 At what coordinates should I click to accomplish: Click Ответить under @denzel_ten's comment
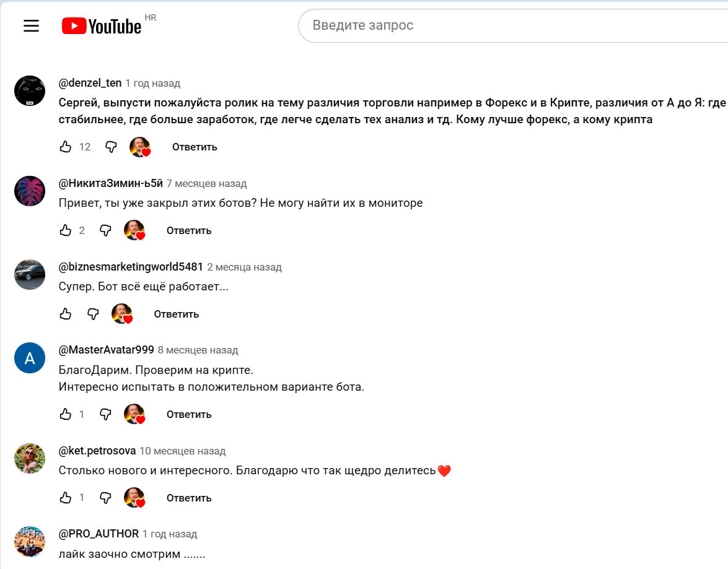coord(195,147)
